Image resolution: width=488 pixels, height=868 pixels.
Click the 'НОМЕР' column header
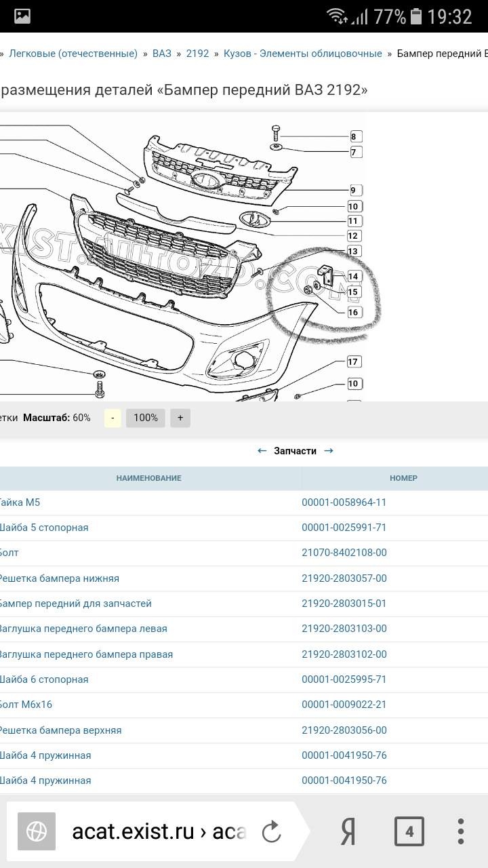click(403, 478)
